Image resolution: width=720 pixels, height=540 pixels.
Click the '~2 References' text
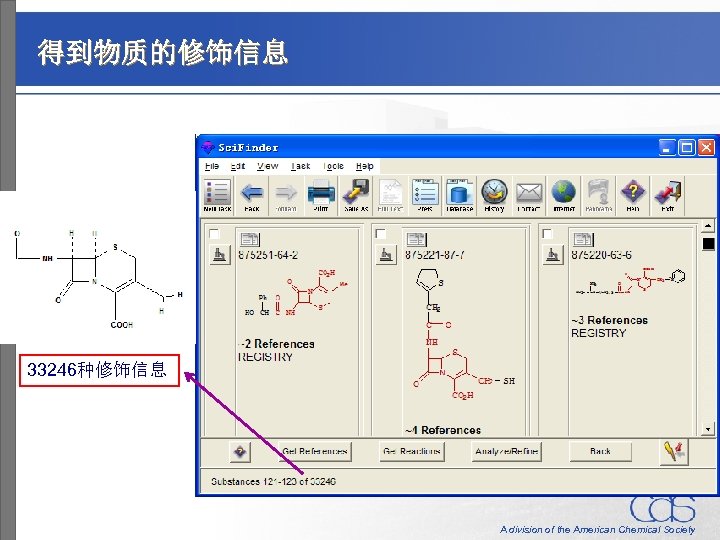click(x=277, y=344)
